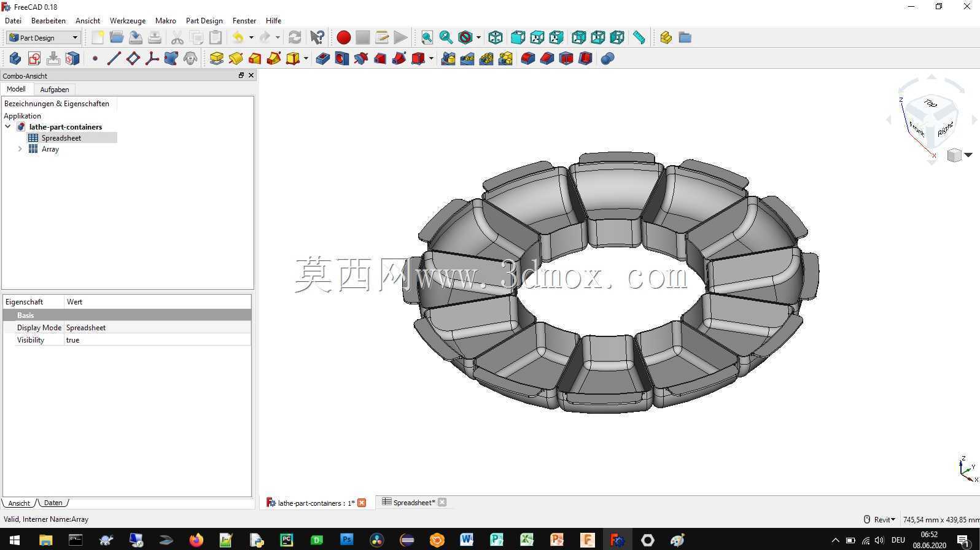The image size is (980, 550).
Task: Click the Refresh recompute icon
Action: point(295,37)
